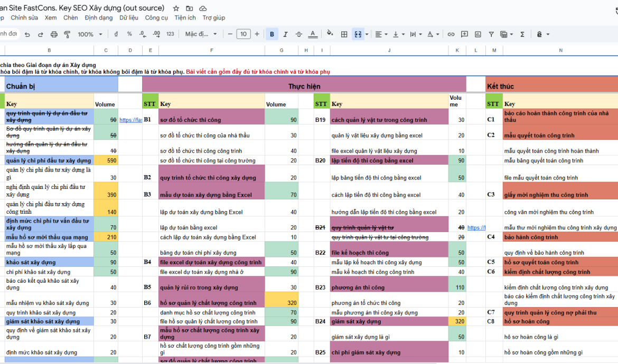Screen dimensions: 618x364
Task: Open the Dữ liệu menu
Action: point(129,18)
